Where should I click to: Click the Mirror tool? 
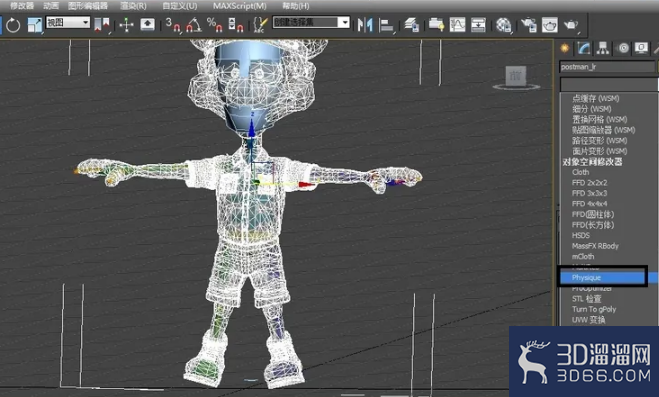[x=365, y=25]
